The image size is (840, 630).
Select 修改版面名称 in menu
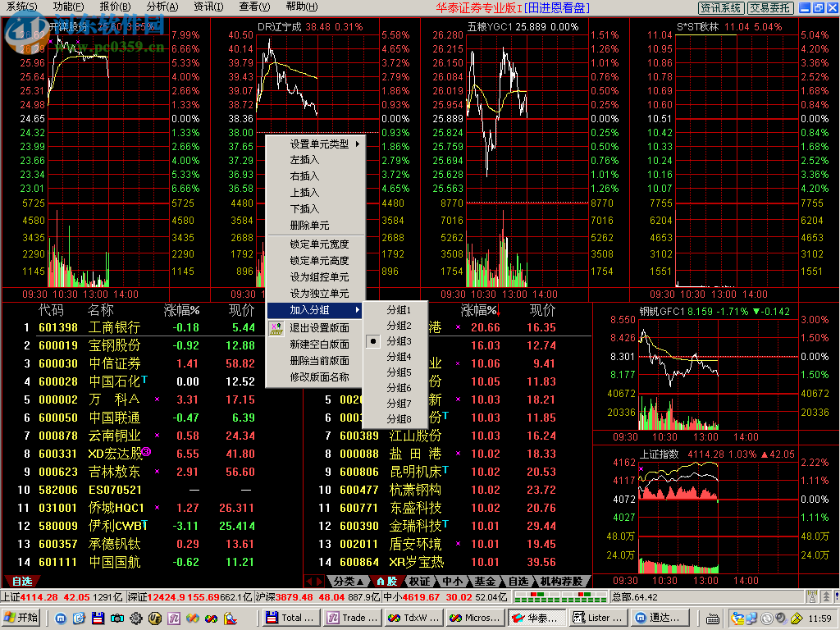[316, 377]
